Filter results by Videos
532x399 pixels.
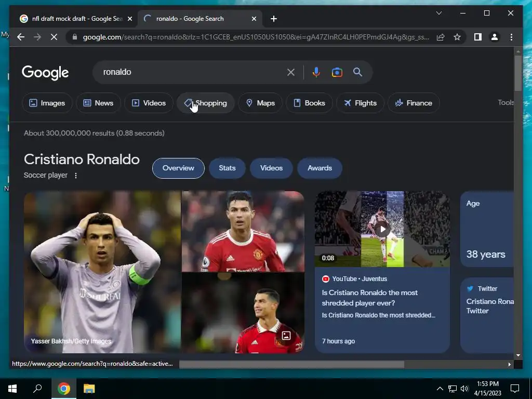pyautogui.click(x=149, y=103)
